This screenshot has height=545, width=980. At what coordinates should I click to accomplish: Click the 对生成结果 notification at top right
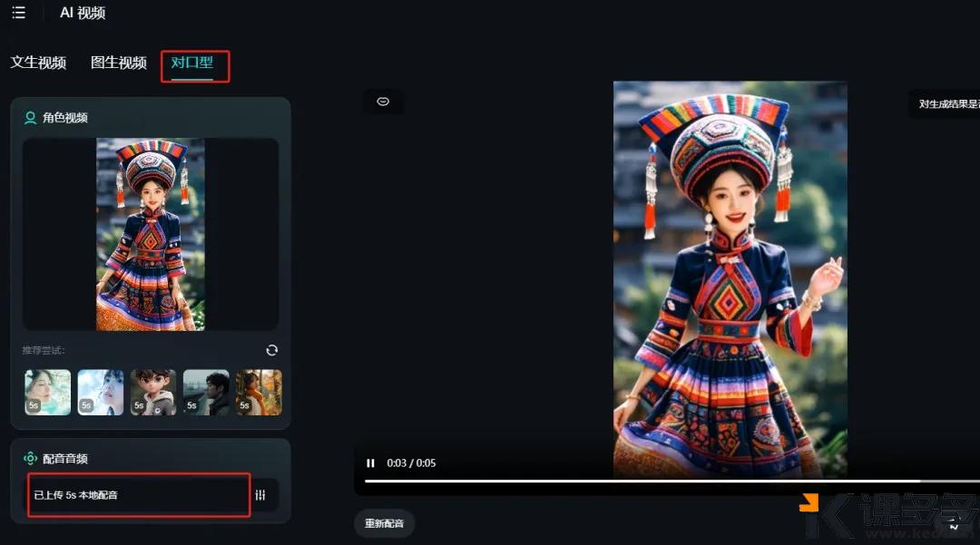(x=944, y=103)
